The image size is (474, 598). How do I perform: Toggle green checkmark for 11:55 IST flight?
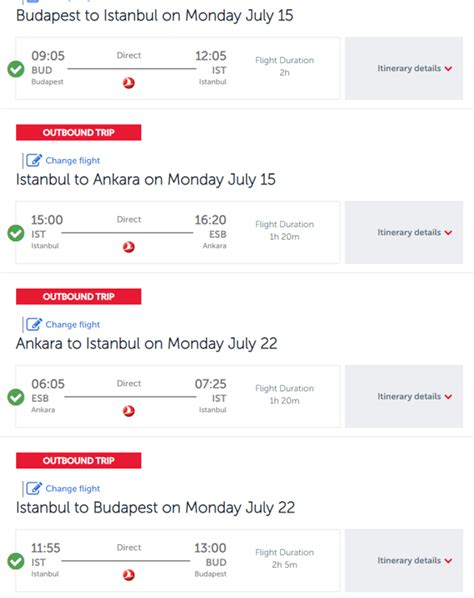pyautogui.click(x=16, y=561)
